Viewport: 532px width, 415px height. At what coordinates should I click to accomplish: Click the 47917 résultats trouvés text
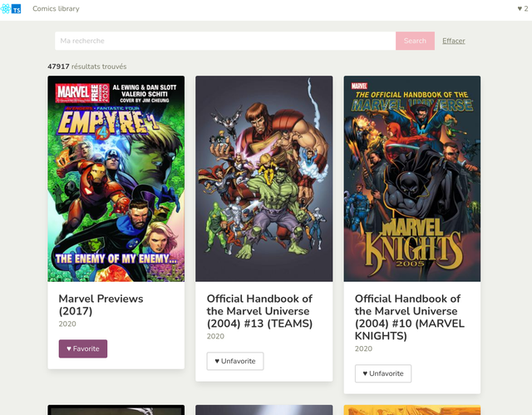coord(86,67)
